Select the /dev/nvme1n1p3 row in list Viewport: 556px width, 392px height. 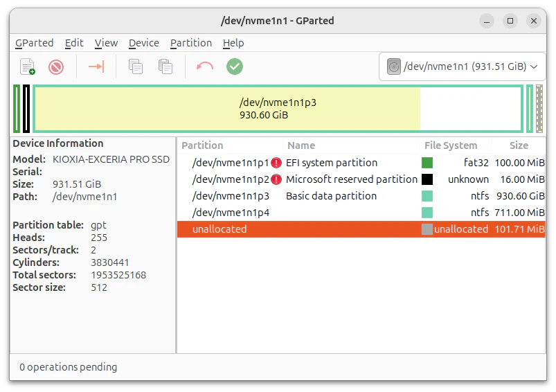pyautogui.click(x=361, y=196)
